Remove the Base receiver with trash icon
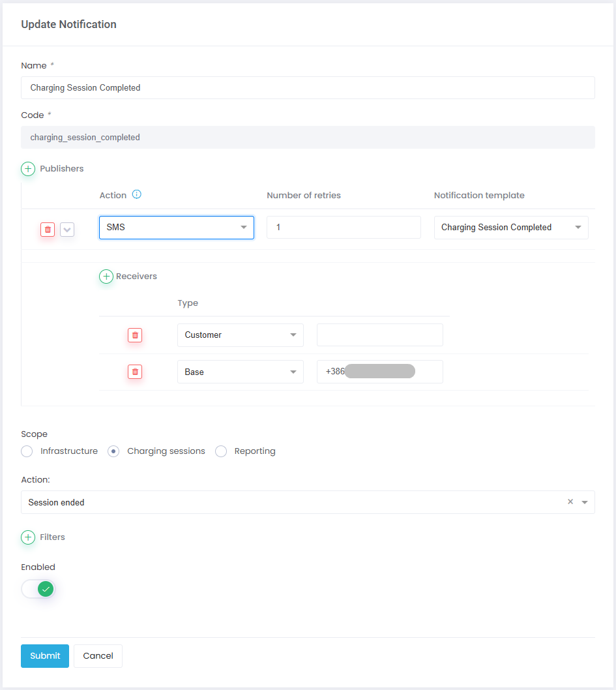This screenshot has height=690, width=616. coord(135,372)
